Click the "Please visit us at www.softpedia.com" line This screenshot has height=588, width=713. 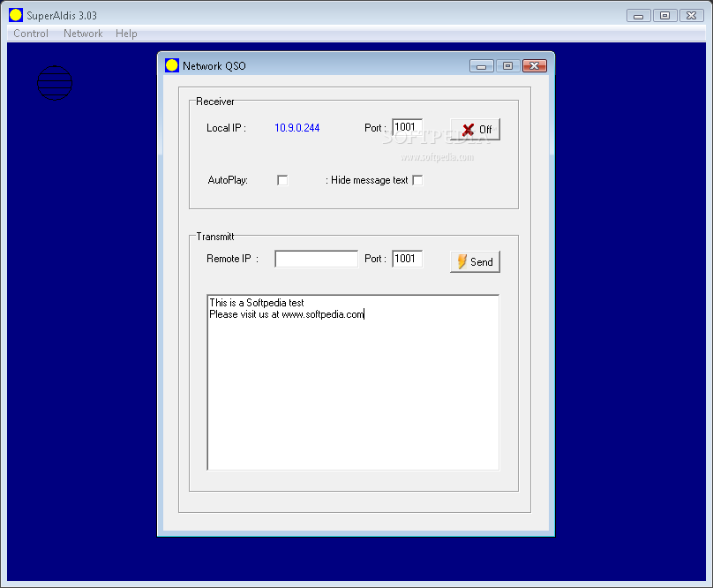287,314
